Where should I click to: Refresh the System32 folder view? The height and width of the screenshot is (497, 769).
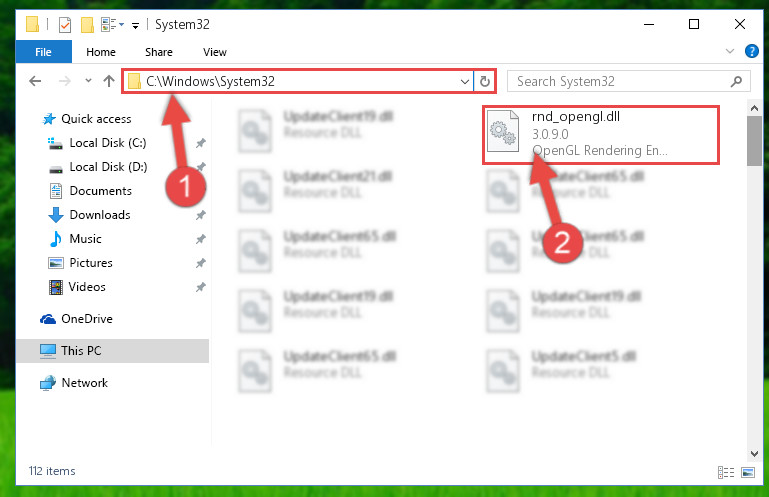coord(485,81)
